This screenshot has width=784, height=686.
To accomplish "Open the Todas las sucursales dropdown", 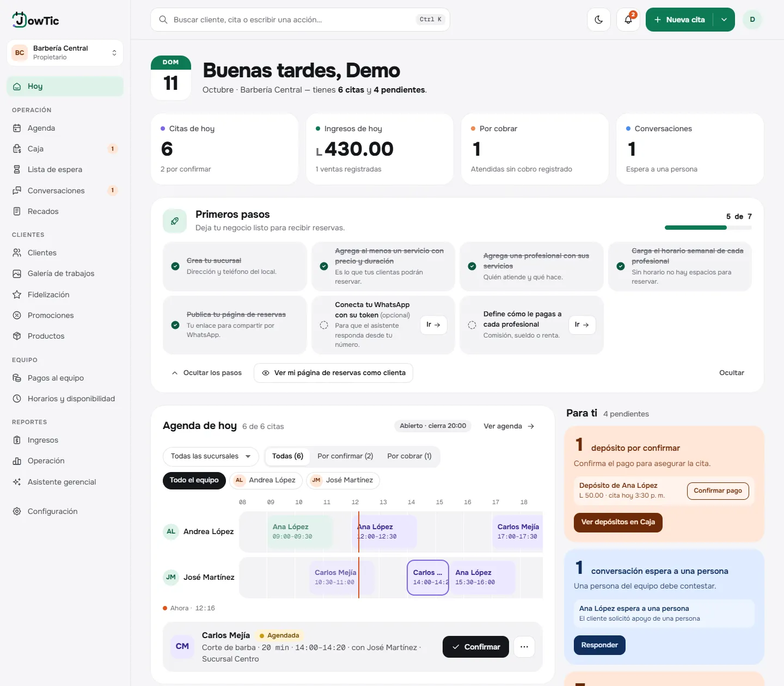I will pos(211,456).
